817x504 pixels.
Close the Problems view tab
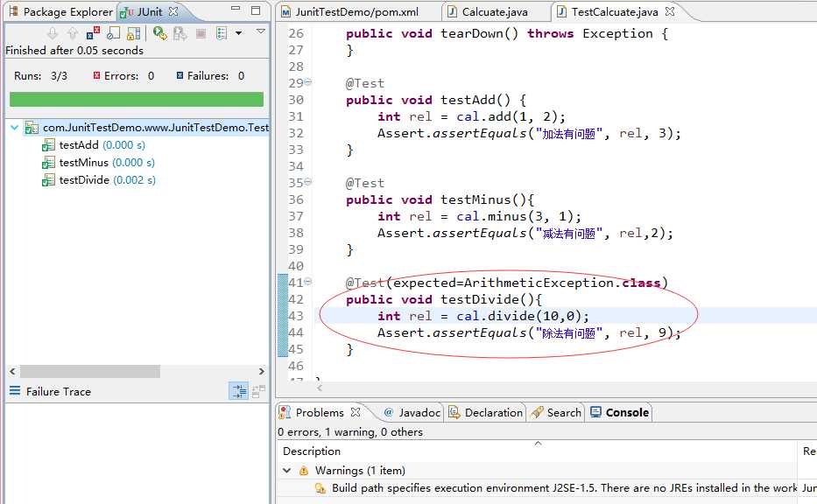coord(356,412)
